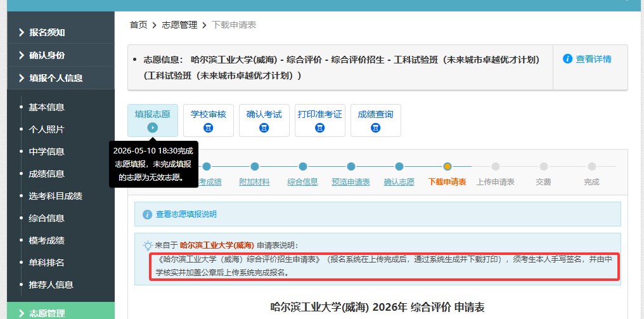
Task: Collapse the 填报个人信息 sidebar section
Action: point(61,78)
